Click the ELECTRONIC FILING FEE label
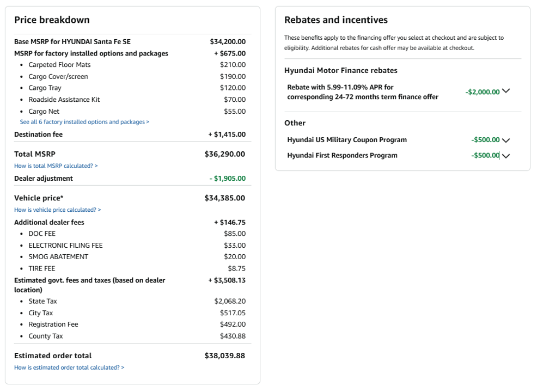Image resolution: width=537 pixels, height=392 pixels. click(65, 246)
